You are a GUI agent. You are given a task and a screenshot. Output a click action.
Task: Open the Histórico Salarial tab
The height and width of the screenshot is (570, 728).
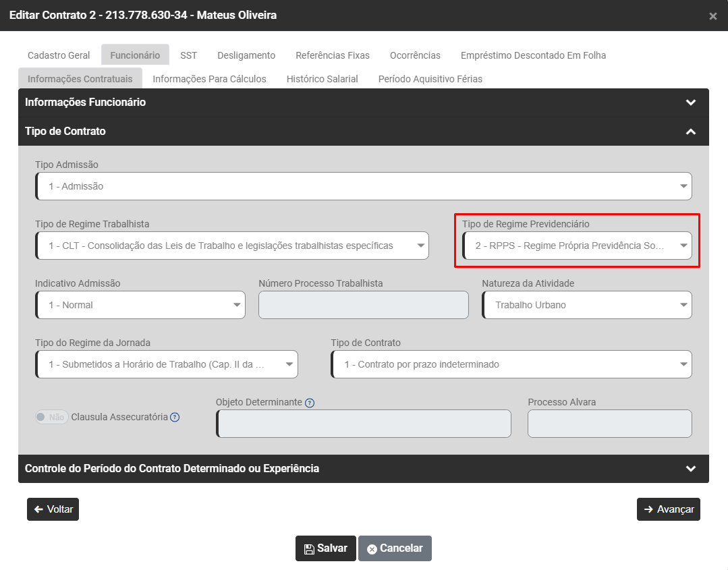[322, 79]
